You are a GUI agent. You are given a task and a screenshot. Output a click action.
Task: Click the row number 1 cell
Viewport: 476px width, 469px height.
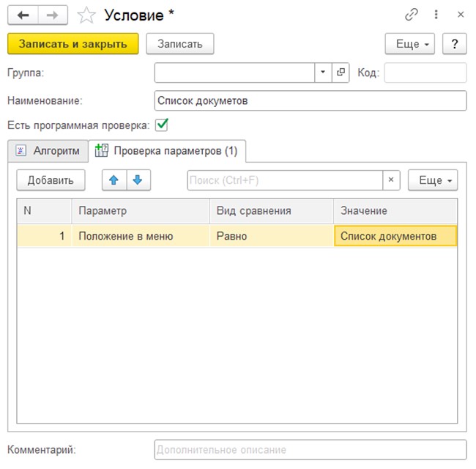[x=45, y=236]
